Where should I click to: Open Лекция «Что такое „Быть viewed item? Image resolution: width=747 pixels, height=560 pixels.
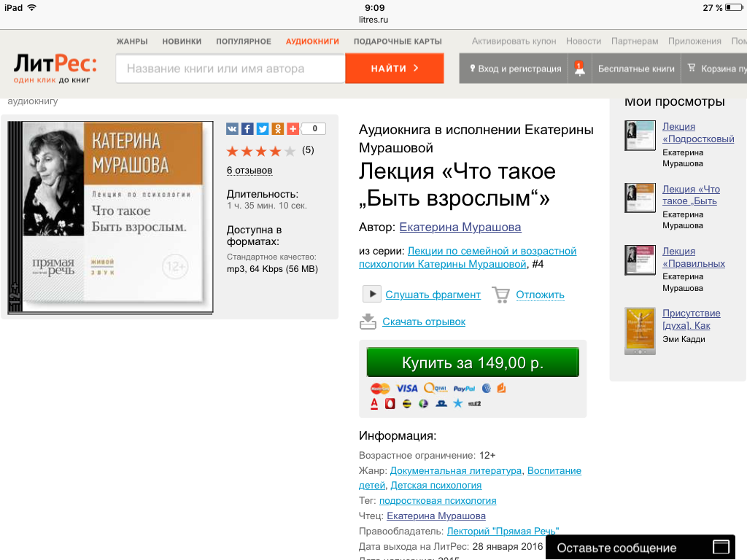coord(692,195)
